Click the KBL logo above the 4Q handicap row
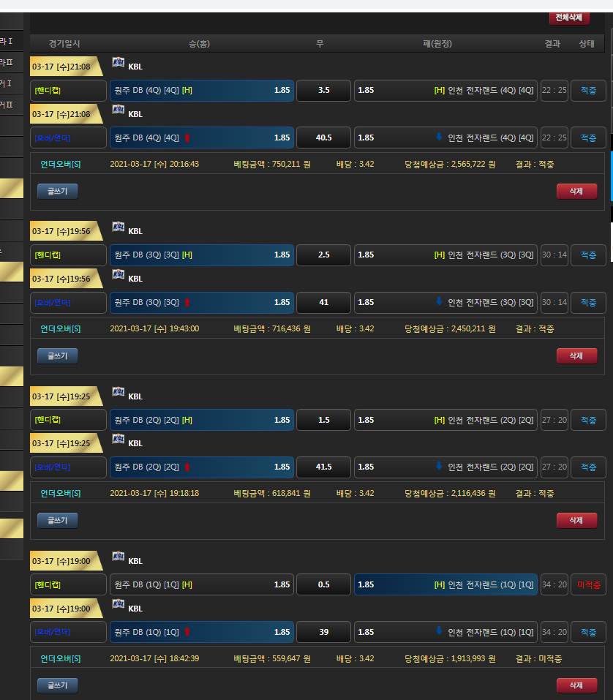This screenshot has width=613, height=700. 118,64
